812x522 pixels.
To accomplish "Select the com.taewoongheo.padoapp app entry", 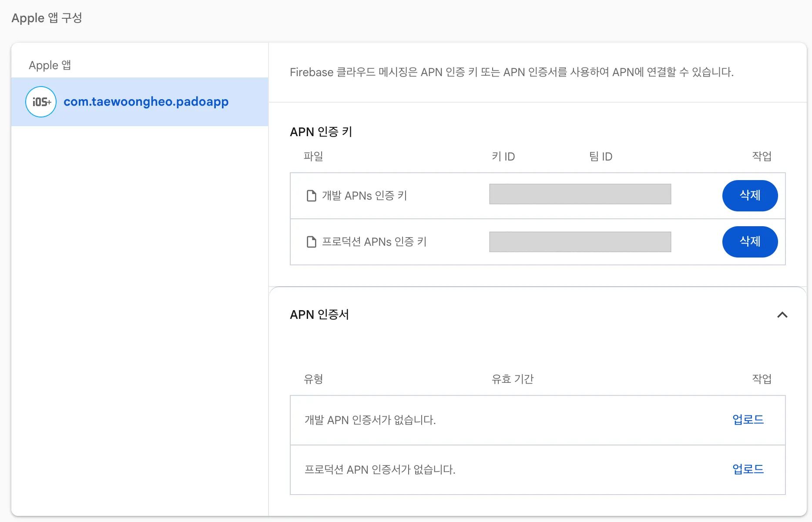I will pyautogui.click(x=146, y=102).
